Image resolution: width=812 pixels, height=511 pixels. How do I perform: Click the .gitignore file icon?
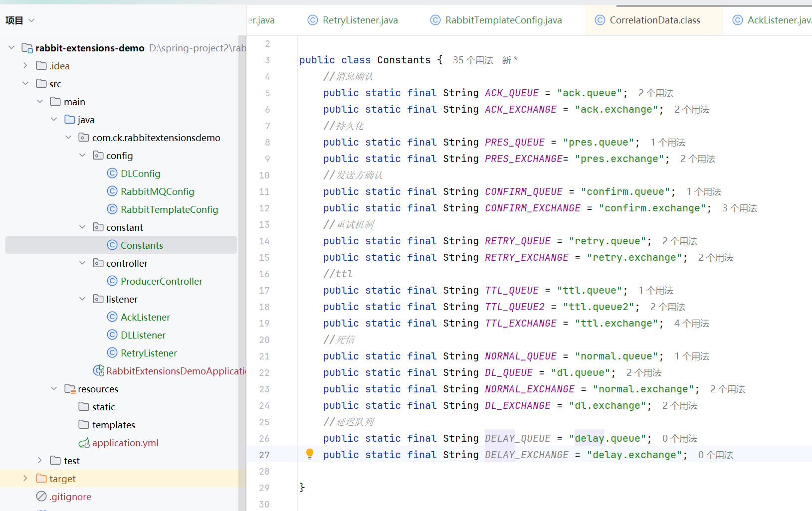41,496
